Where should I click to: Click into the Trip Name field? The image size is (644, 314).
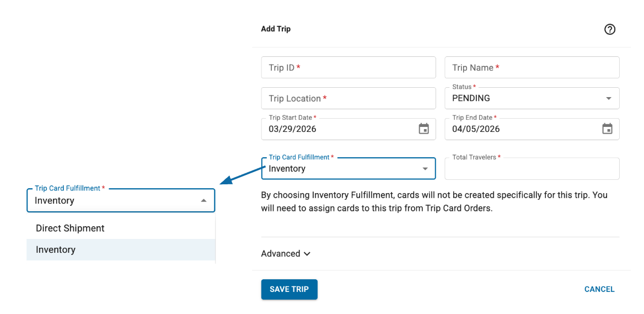(532, 67)
